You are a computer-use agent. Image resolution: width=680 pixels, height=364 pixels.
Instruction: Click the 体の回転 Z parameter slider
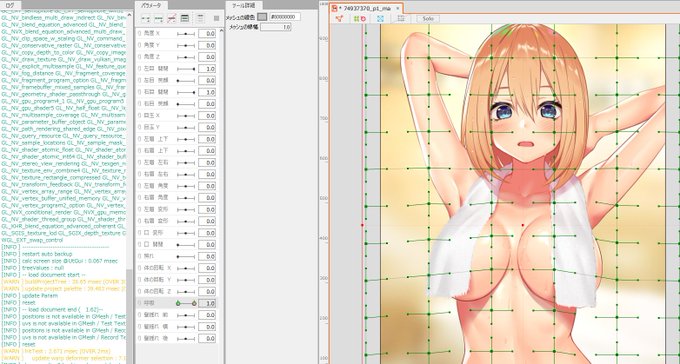[186, 291]
